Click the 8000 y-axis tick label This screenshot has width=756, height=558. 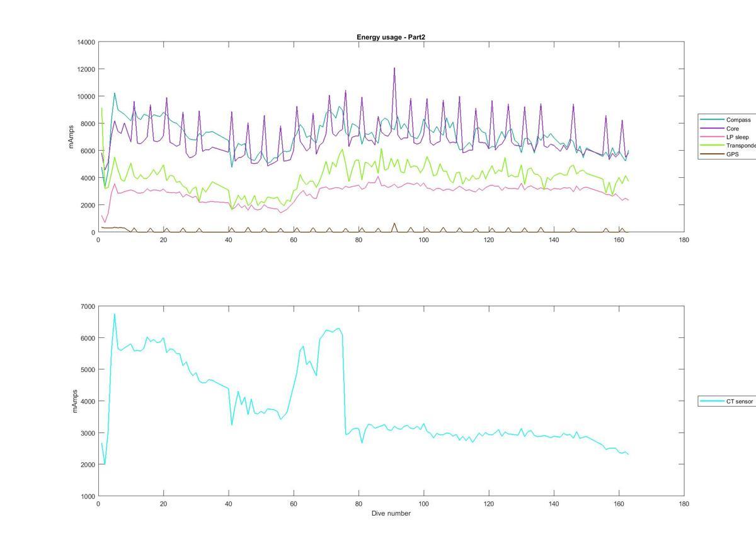point(88,124)
